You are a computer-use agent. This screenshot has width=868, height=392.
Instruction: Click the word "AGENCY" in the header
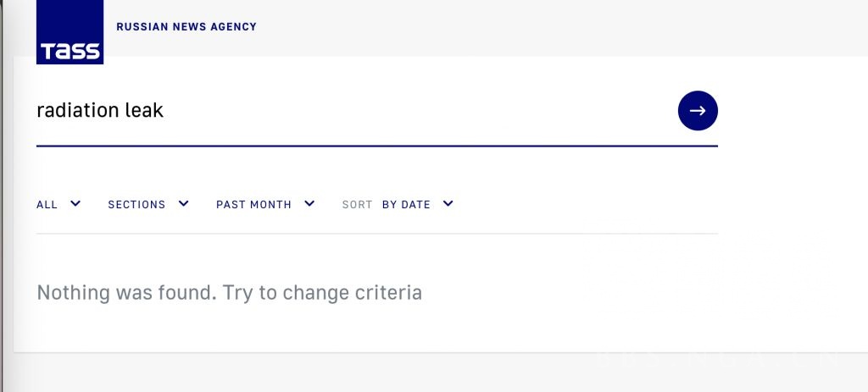pos(234,27)
